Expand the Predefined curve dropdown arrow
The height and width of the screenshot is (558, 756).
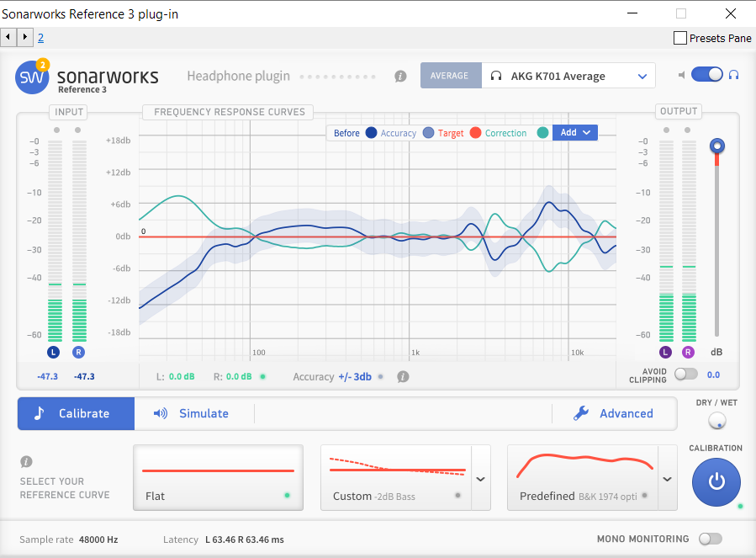pos(668,479)
